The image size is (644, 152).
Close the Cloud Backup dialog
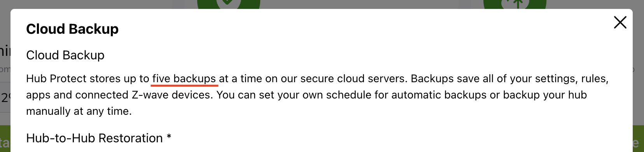click(620, 22)
